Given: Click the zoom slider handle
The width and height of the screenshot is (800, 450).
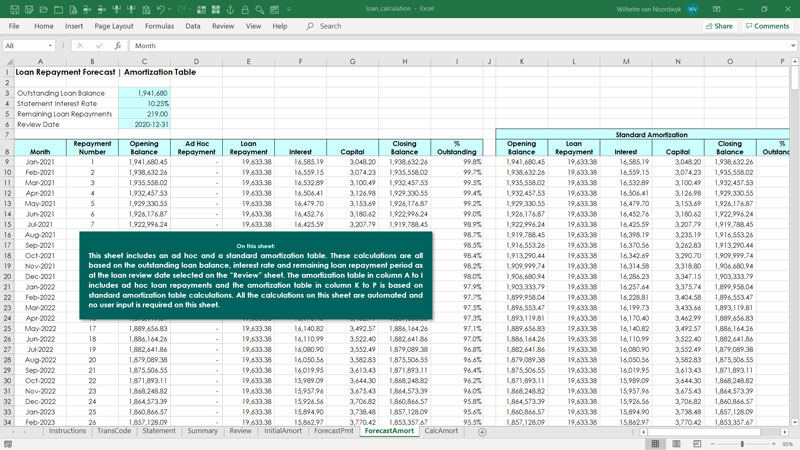Looking at the screenshot, I should (x=742, y=444).
